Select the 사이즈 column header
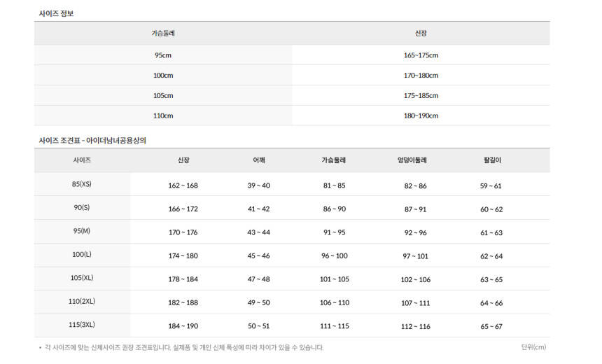Screen dimensions: 602x364 tap(82, 160)
